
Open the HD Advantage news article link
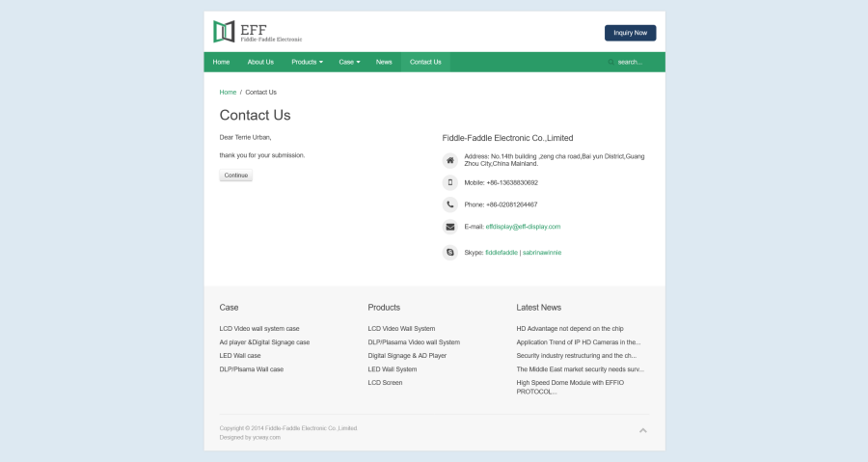(x=569, y=329)
